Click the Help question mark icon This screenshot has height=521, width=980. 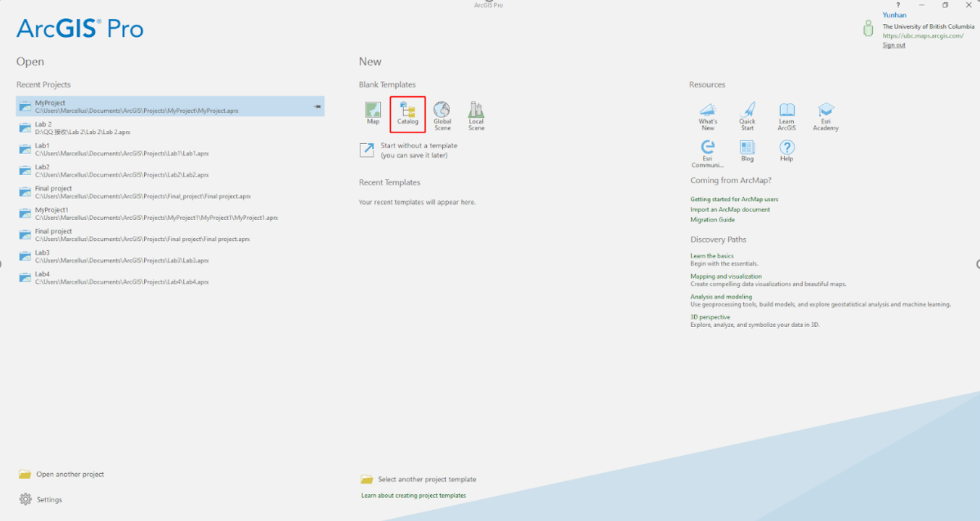coord(787,148)
